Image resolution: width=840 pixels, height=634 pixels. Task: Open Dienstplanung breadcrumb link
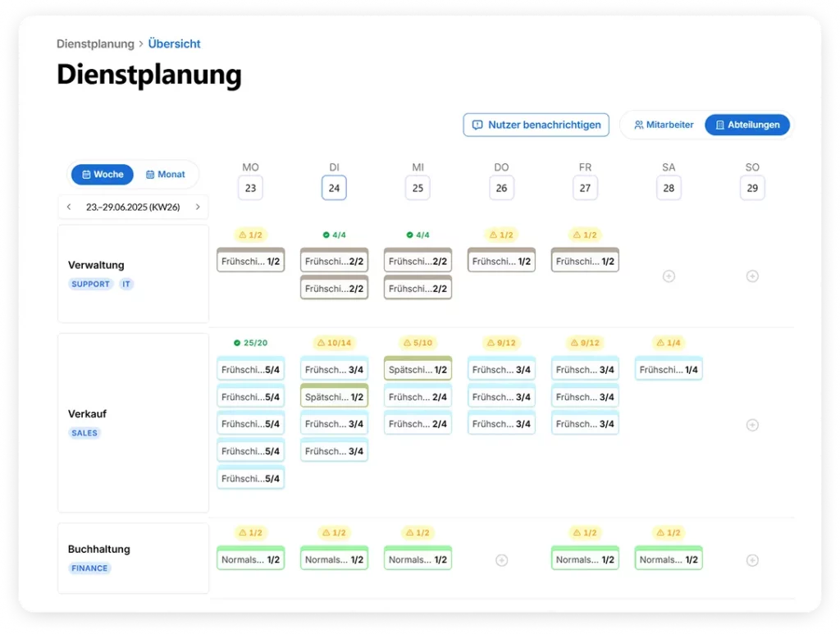[x=95, y=44]
